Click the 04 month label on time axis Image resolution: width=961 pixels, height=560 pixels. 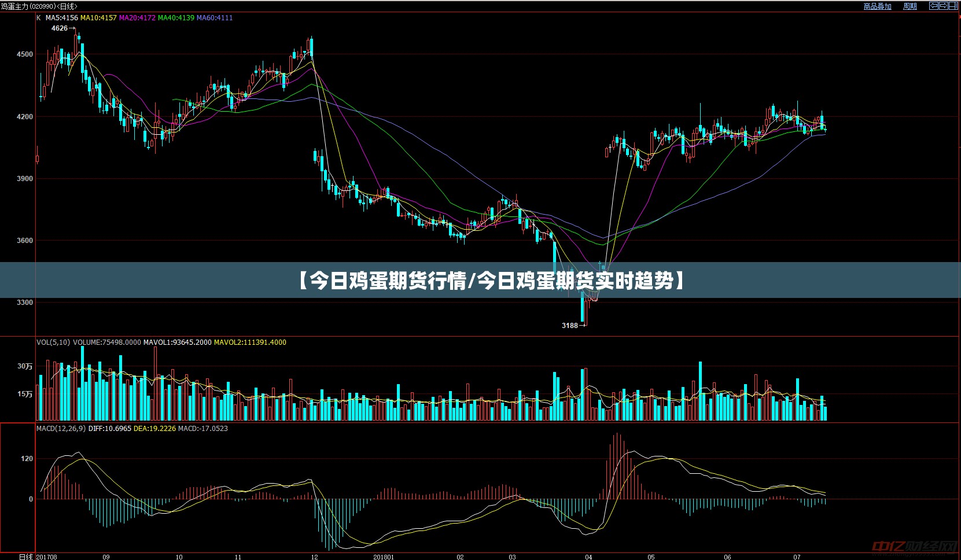tap(588, 557)
